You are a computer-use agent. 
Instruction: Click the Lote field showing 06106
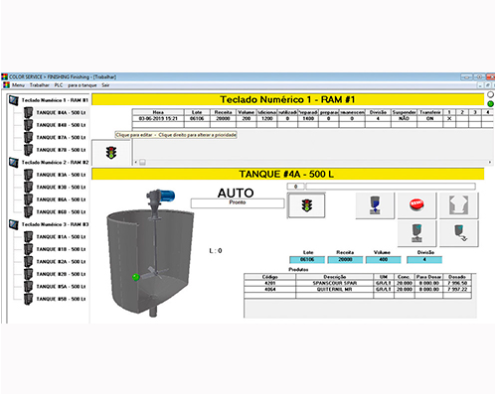click(x=307, y=259)
